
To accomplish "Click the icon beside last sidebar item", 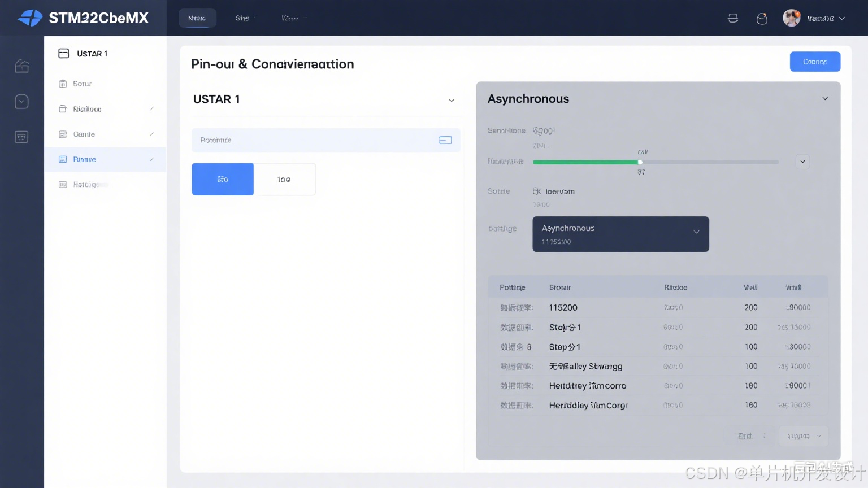I will 63,185.
